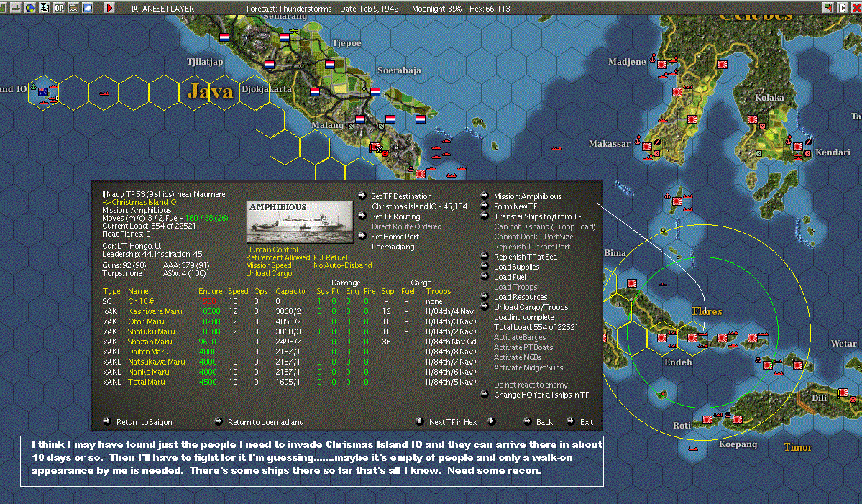Click arrow icon beside Return to Saigon
Viewport: 862px width, 504px height.
pyautogui.click(x=106, y=421)
